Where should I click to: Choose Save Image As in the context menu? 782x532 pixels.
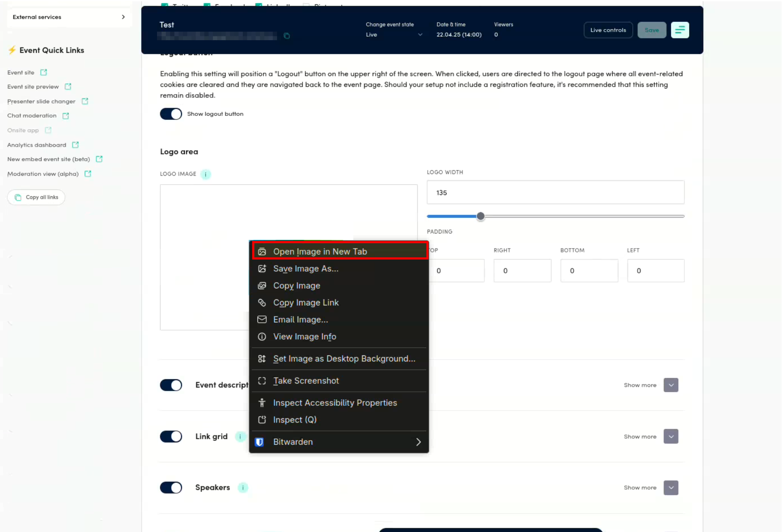pos(305,269)
